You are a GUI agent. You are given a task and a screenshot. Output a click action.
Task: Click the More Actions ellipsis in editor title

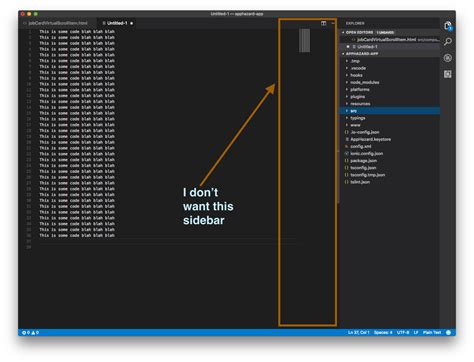333,23
